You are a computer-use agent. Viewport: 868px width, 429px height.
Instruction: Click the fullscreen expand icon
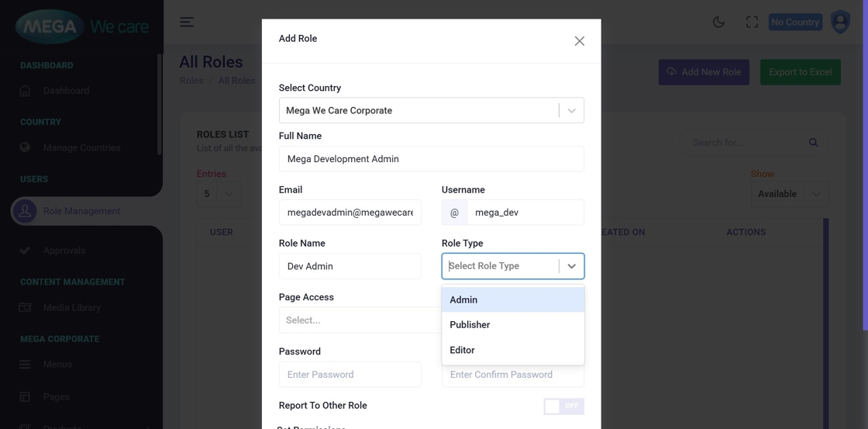[x=752, y=22]
